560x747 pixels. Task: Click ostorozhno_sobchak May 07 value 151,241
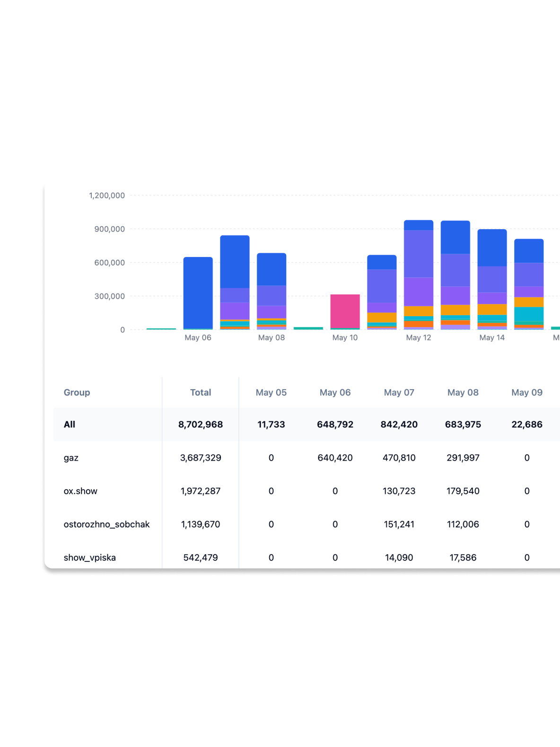pos(399,524)
